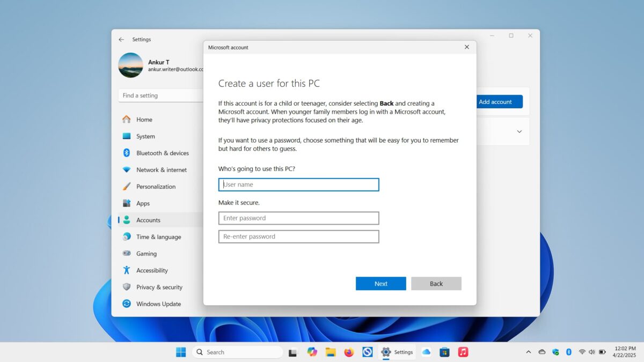This screenshot has height=362, width=644.
Task: Click the Accessibility figure icon in the sidebar
Action: (127, 270)
